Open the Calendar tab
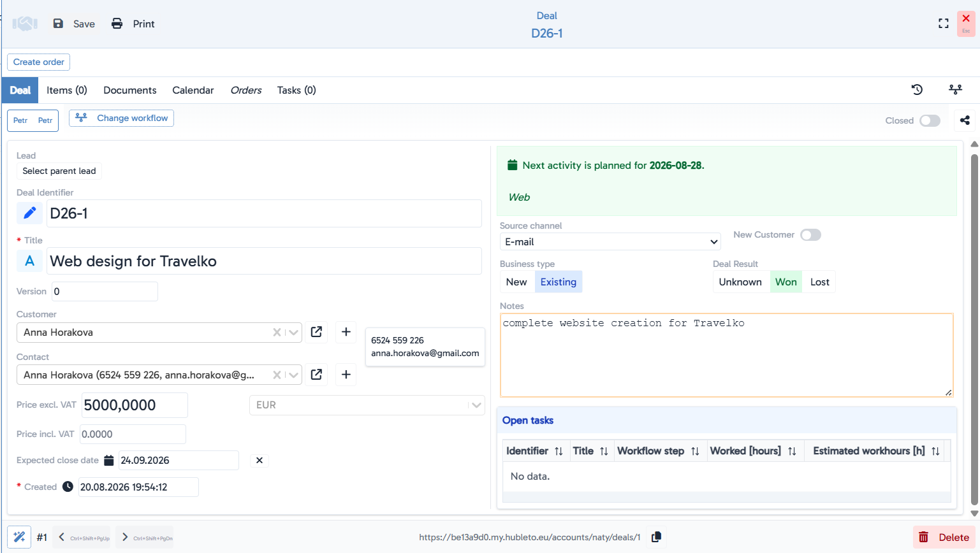The width and height of the screenshot is (980, 553). point(193,90)
